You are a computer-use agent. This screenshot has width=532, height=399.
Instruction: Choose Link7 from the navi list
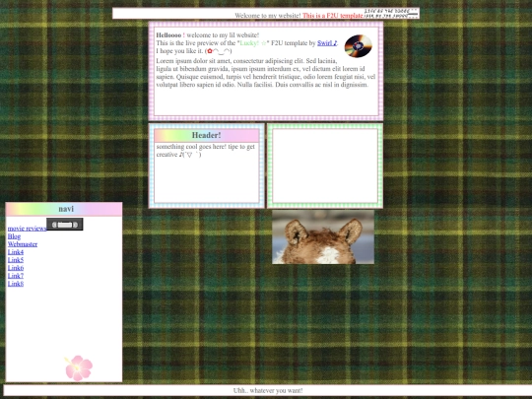coord(16,276)
